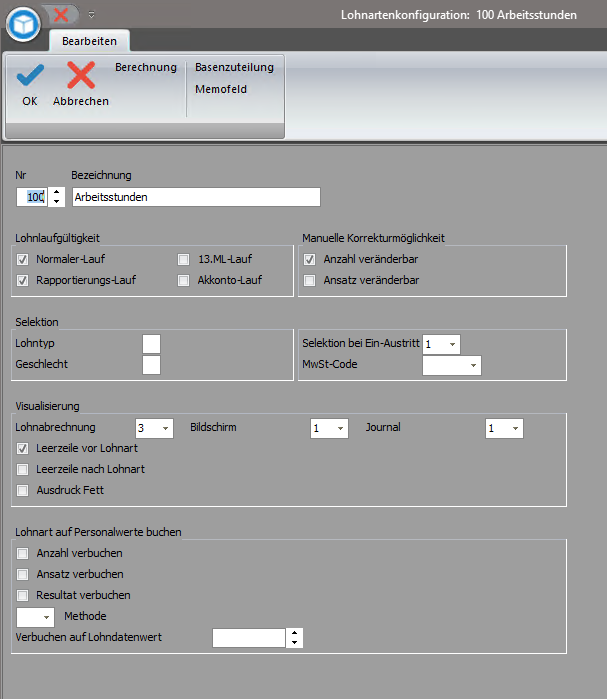
Task: Enable the Anzahl verbuchen checkbox
Action: (x=22, y=553)
